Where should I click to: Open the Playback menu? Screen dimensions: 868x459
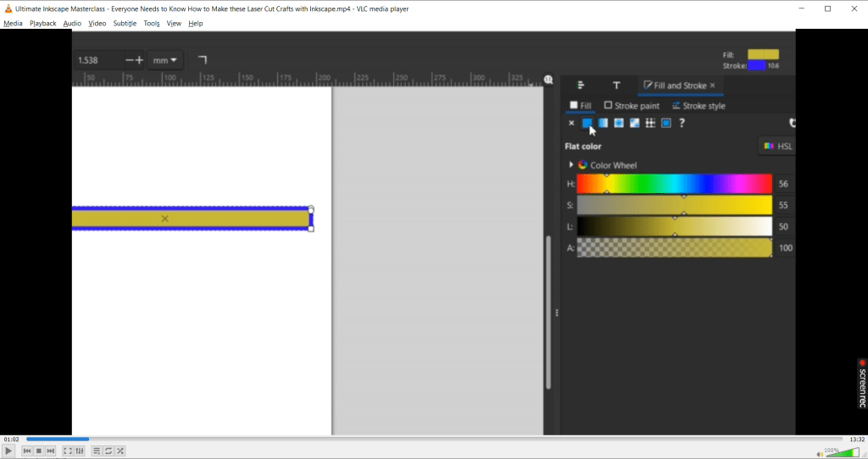(42, 24)
